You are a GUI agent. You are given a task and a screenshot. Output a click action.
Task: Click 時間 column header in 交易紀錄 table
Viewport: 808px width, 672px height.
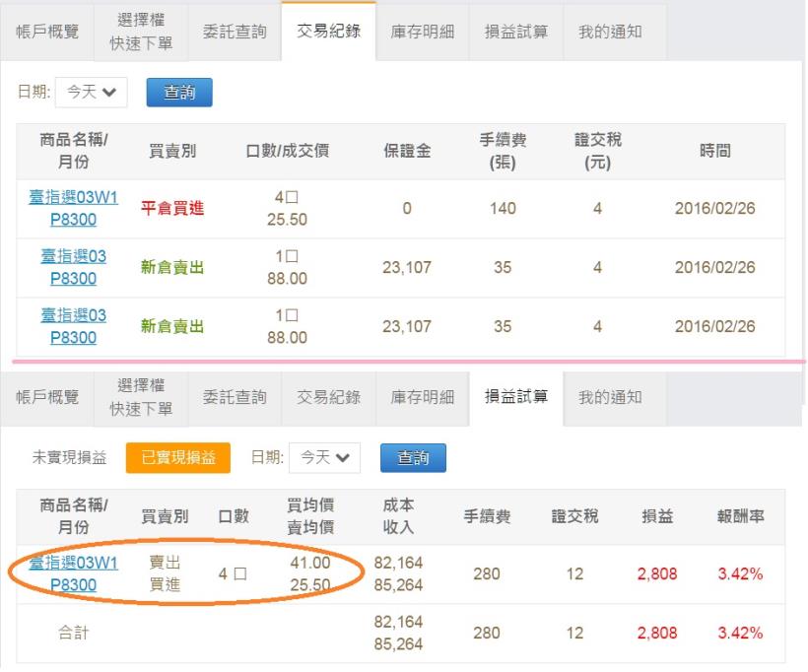click(715, 151)
